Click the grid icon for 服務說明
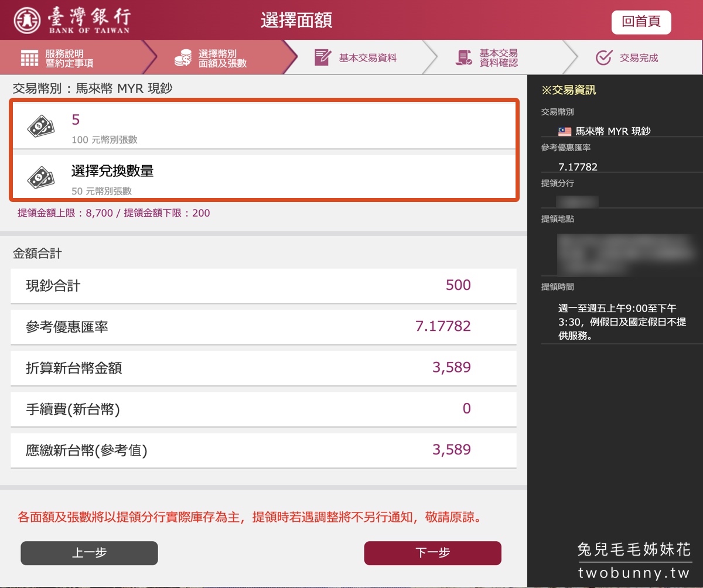This screenshot has height=588, width=703. [29, 58]
